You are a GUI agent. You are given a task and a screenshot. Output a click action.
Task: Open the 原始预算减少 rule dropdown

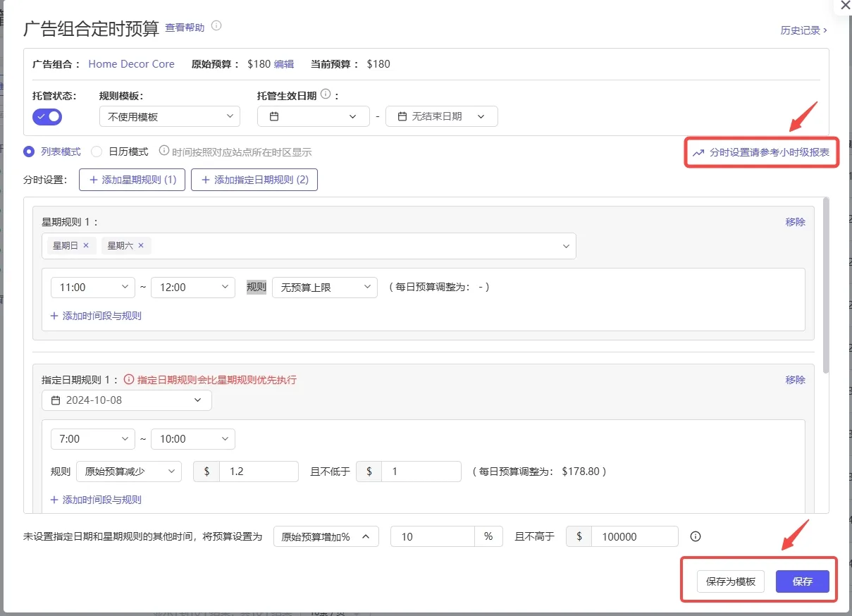click(129, 472)
